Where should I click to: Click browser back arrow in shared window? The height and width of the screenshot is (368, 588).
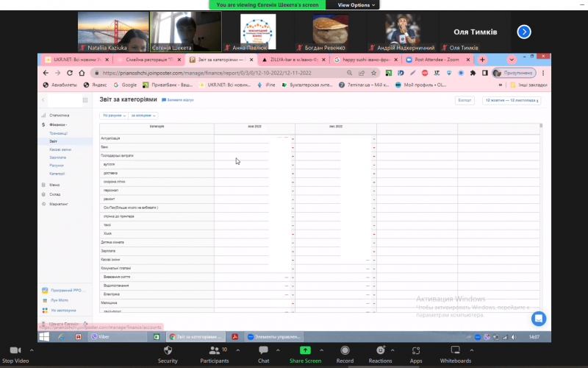tap(46, 73)
